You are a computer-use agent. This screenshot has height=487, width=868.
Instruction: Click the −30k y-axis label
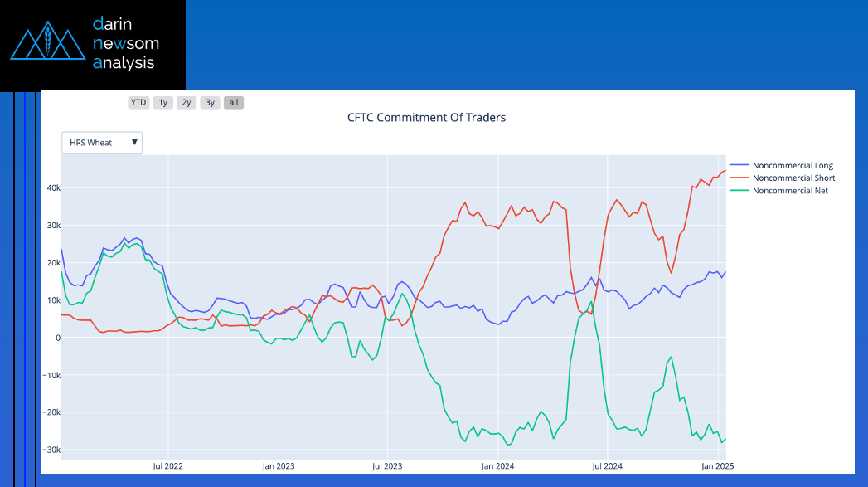[51, 450]
